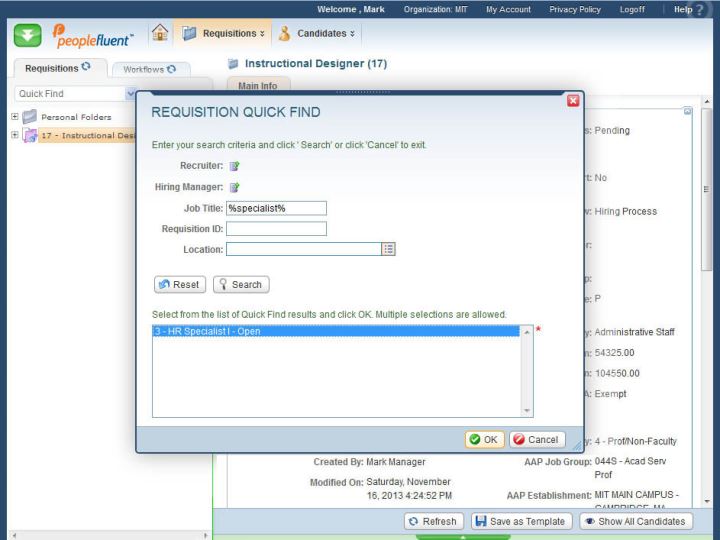Screen dimensions: 720x540
Task: Open the Hiring Manager lookup icon
Action: pos(234,187)
